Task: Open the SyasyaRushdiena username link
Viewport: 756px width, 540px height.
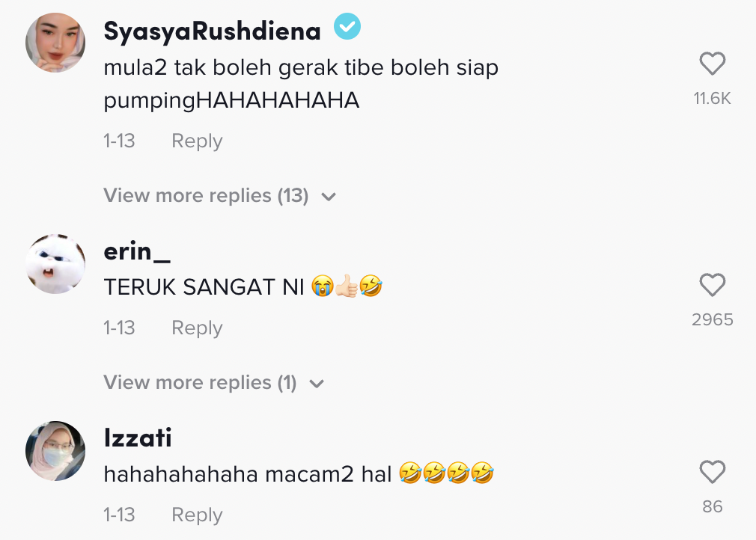Action: [x=212, y=31]
